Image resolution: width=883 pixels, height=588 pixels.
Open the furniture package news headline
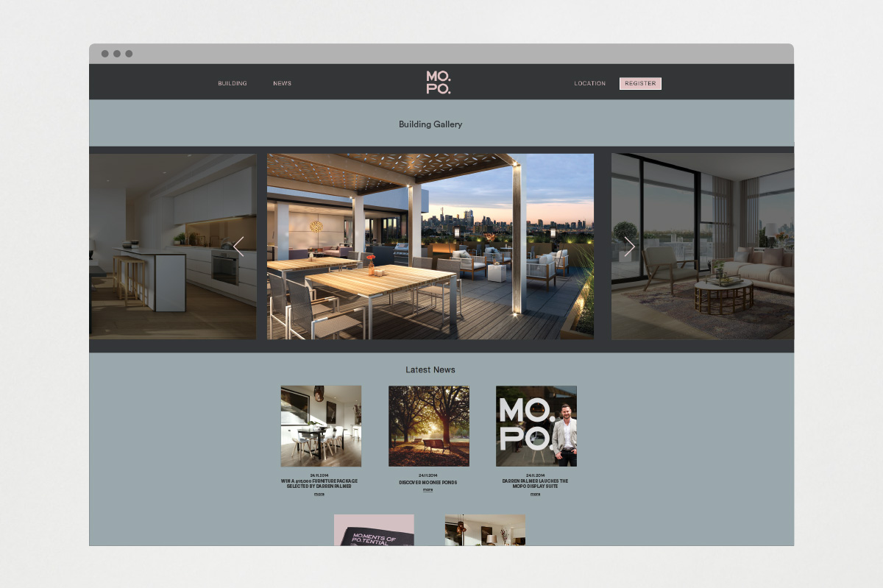(x=319, y=483)
